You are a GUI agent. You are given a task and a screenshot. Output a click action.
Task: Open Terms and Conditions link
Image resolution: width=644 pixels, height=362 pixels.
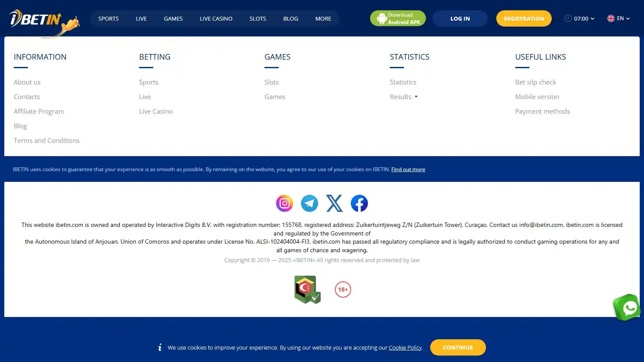click(x=47, y=141)
